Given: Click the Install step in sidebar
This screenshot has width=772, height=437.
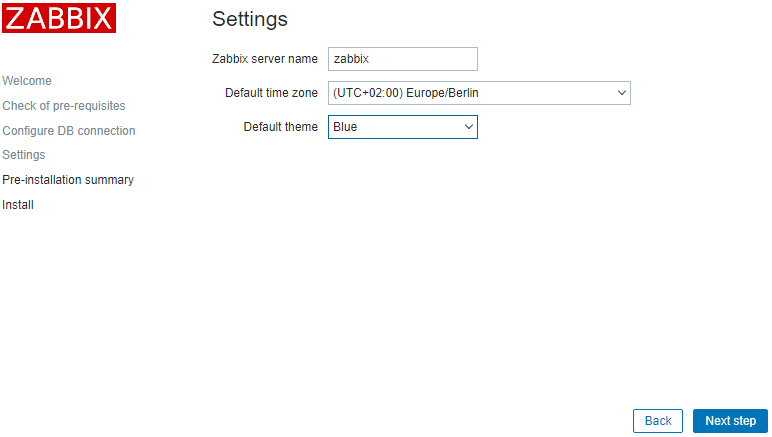Looking at the screenshot, I should 18,205.
